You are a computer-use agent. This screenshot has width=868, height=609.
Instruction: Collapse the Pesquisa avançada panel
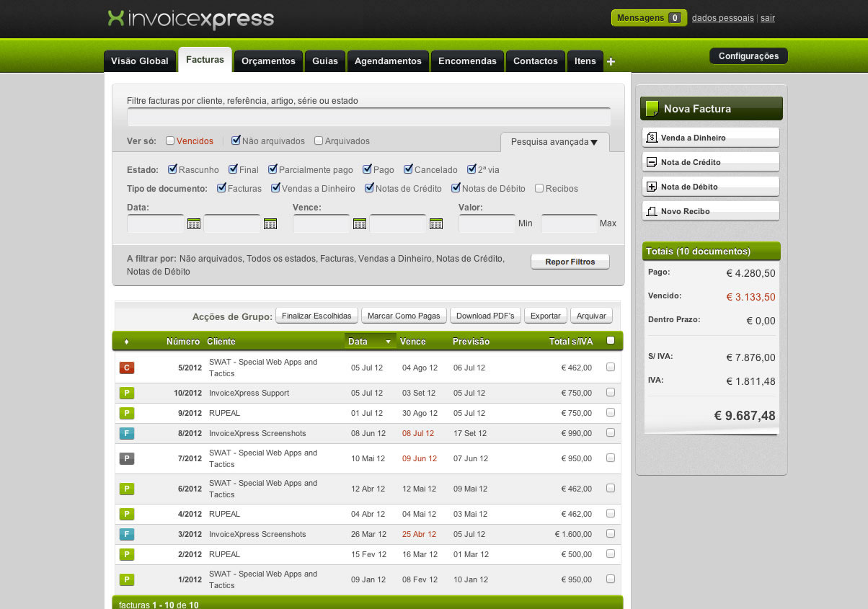click(x=554, y=142)
